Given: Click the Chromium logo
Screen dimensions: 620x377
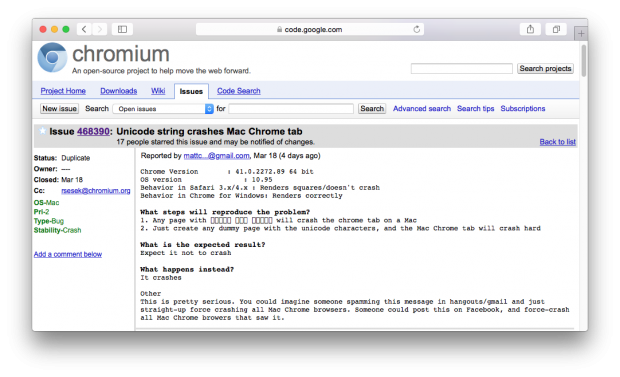Looking at the screenshot, I should 52,57.
